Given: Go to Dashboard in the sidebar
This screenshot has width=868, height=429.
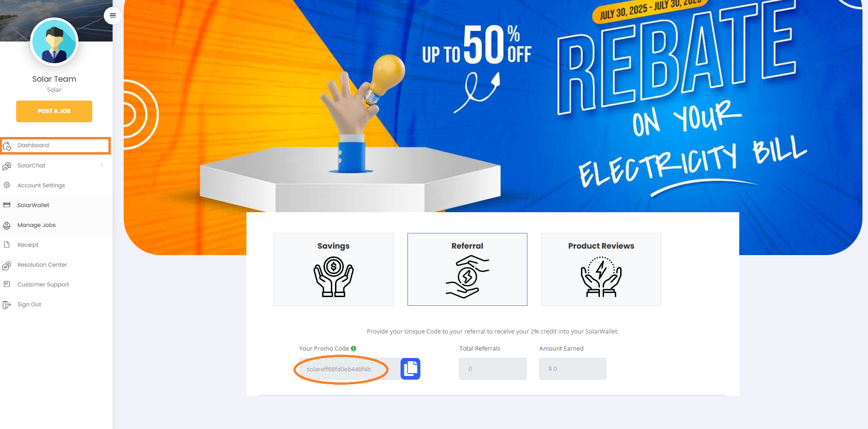Looking at the screenshot, I should [55, 145].
